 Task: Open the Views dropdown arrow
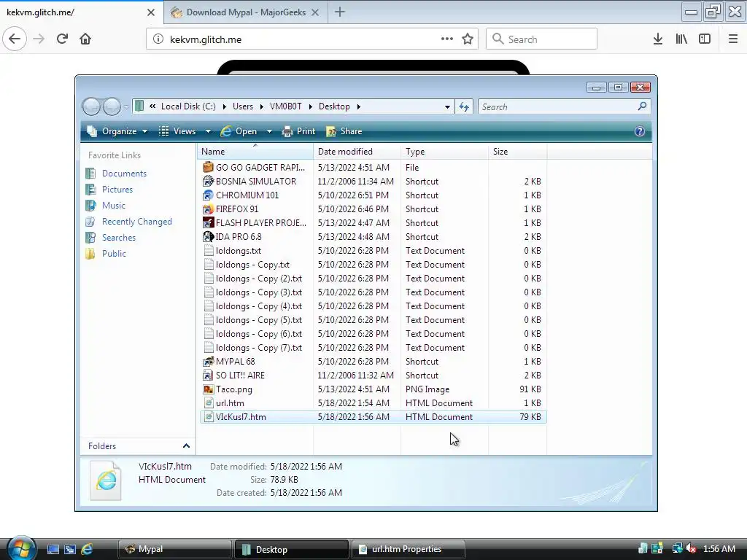pyautogui.click(x=208, y=131)
